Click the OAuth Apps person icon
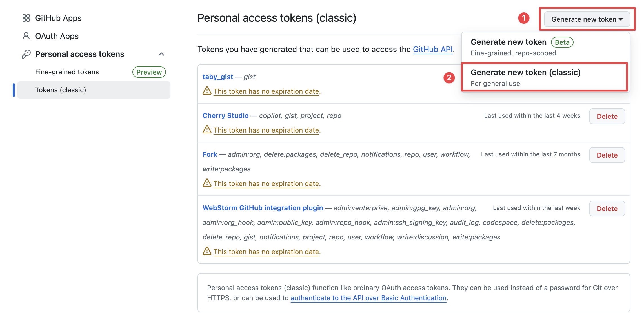The width and height of the screenshot is (644, 318). pos(26,36)
